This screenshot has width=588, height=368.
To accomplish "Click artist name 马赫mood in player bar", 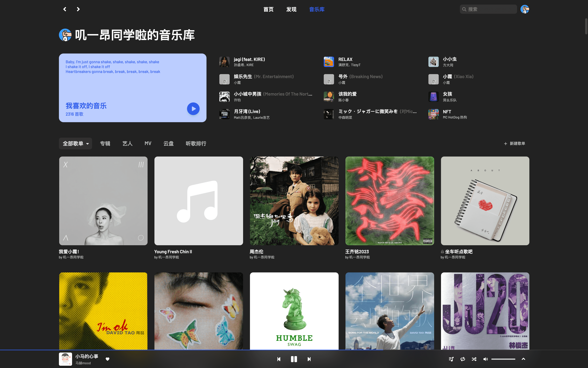I will point(83,363).
